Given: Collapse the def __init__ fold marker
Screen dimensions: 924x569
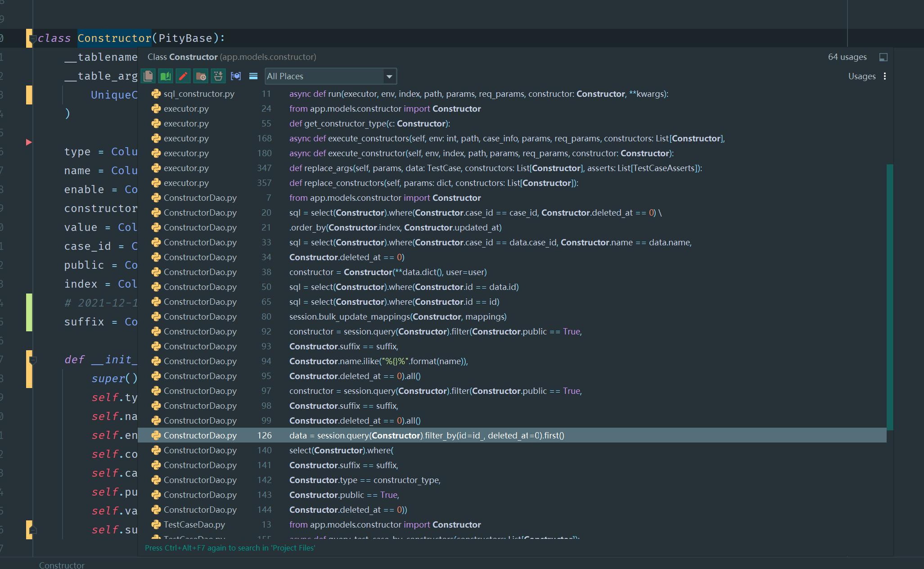Looking at the screenshot, I should click(x=32, y=360).
